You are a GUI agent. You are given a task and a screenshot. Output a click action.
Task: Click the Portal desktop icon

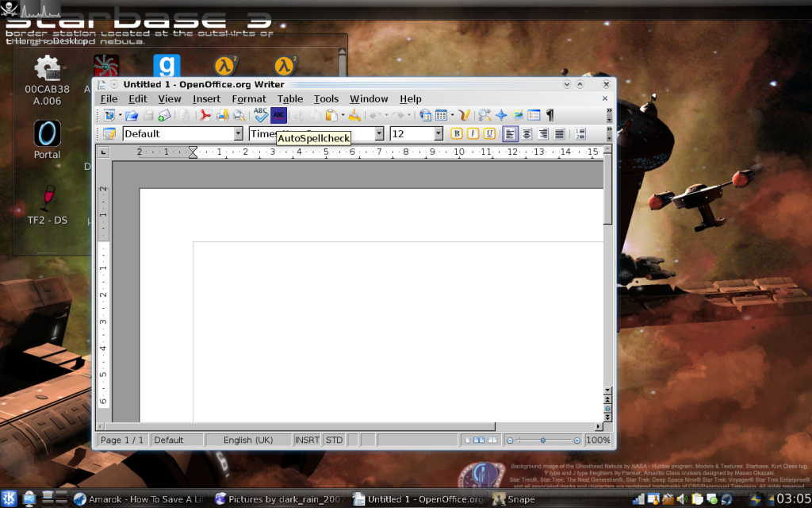coord(47,140)
